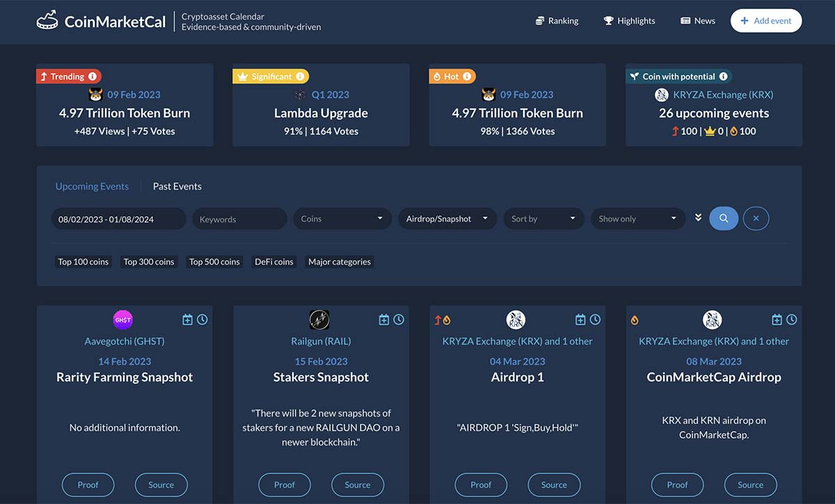
Task: Click the KRN logo on Airdrop 1 card
Action: coord(516,320)
